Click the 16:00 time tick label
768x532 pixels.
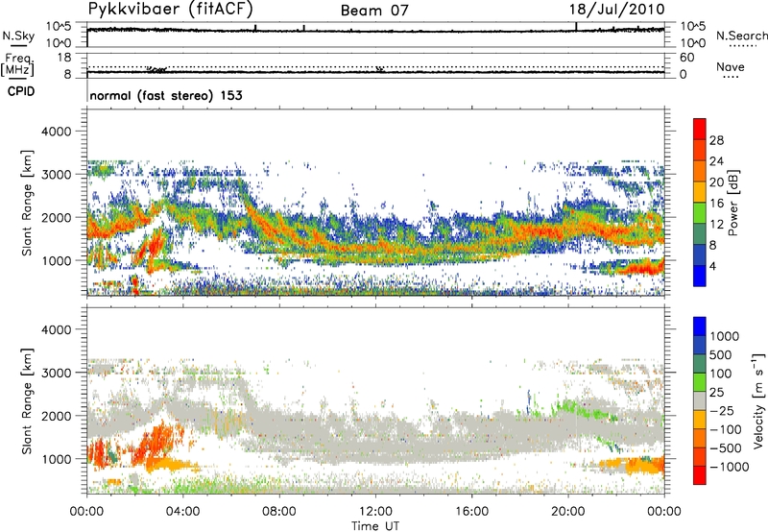[x=471, y=512]
